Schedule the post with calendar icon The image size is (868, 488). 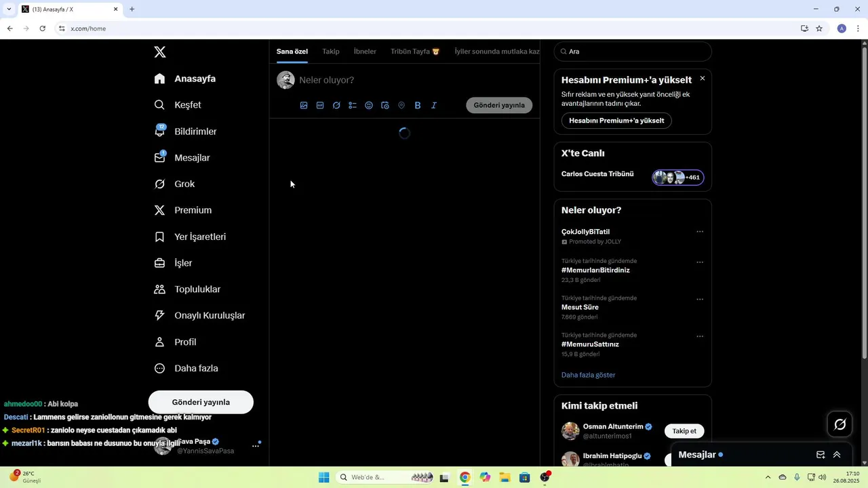(x=385, y=106)
